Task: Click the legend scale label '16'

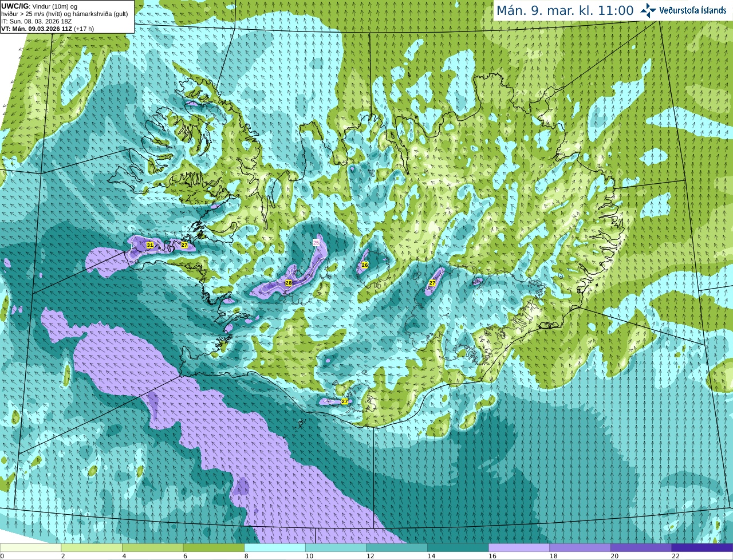Action: (492, 556)
